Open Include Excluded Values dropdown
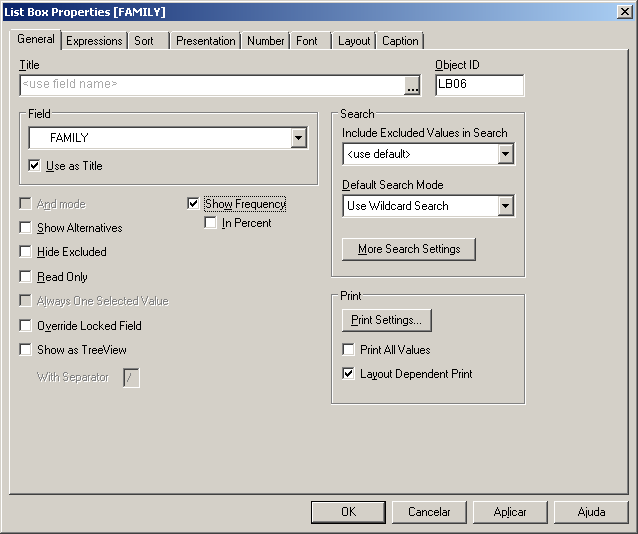The width and height of the screenshot is (638, 534). coord(506,154)
